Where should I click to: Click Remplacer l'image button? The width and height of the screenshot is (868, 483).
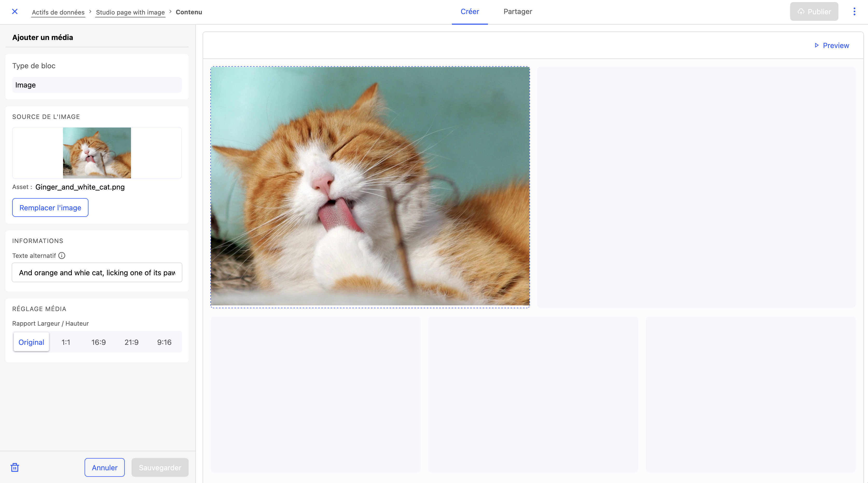50,208
